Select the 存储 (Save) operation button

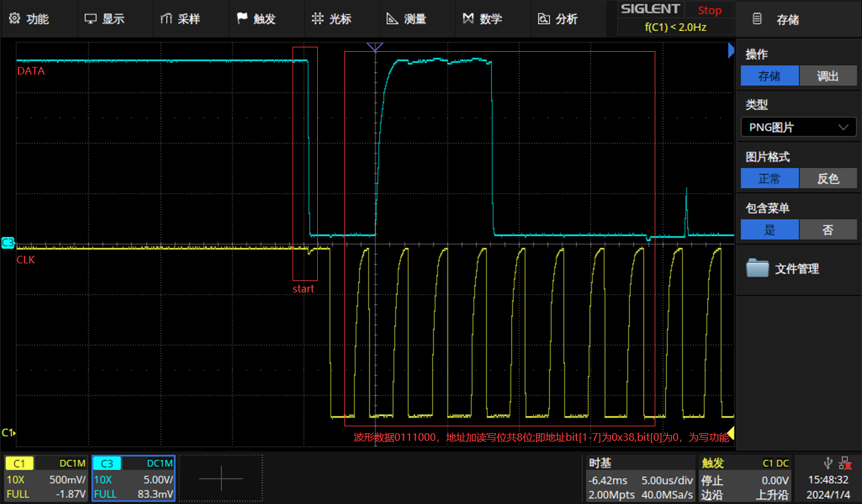pos(769,76)
